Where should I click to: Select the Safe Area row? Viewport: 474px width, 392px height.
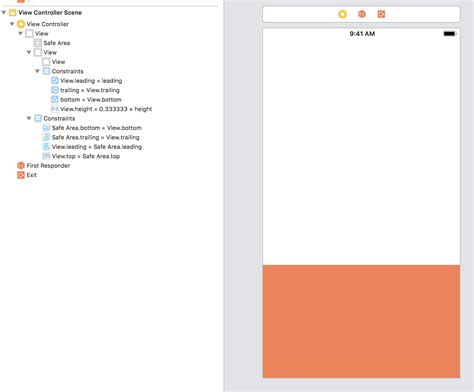pos(57,43)
